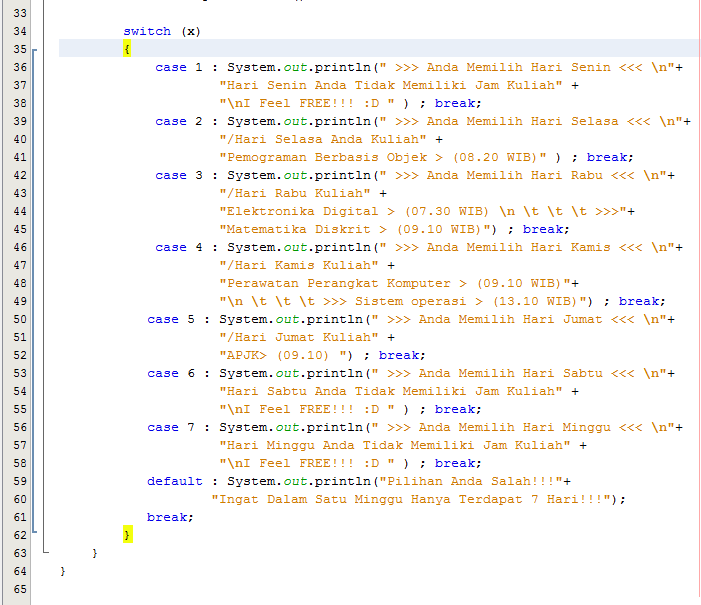Click the string "Pemograman Berbasis Objek > (08.20 WIB)"

coord(383,157)
